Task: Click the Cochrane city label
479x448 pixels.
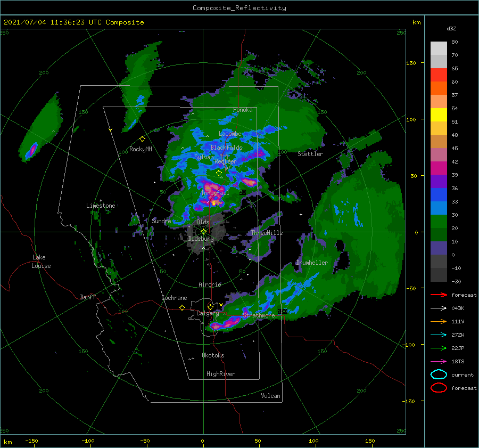Action: pyautogui.click(x=174, y=298)
